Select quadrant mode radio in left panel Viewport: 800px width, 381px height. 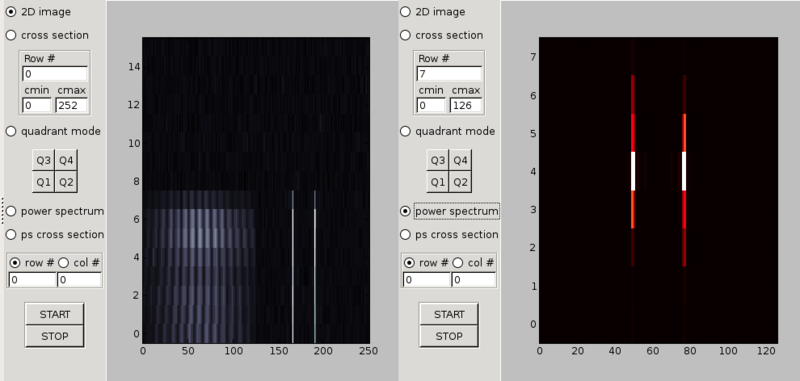click(11, 131)
